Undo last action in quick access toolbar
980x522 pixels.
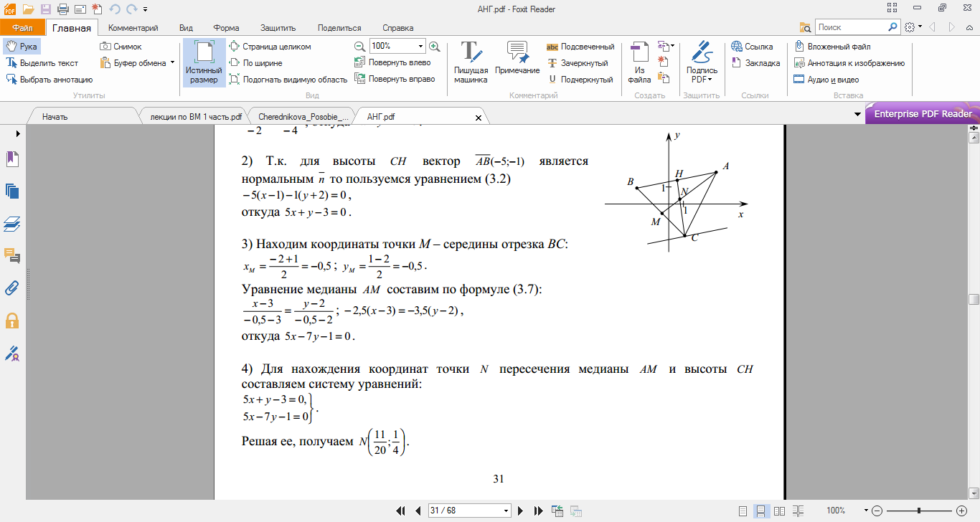point(115,9)
